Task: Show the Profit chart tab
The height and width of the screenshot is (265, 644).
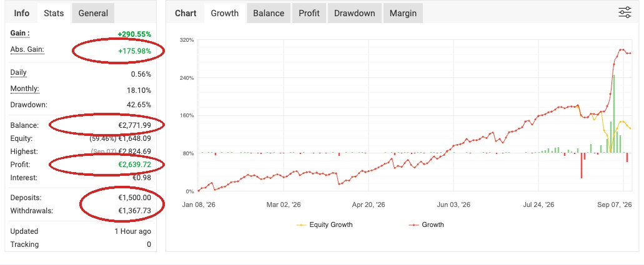Action: 309,13
